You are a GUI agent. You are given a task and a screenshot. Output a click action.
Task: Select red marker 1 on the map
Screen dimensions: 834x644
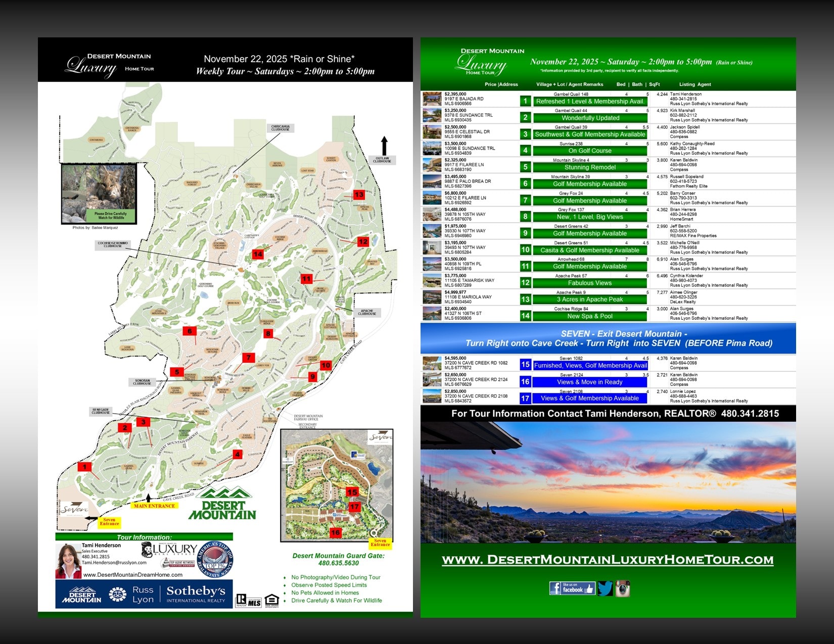pos(85,467)
